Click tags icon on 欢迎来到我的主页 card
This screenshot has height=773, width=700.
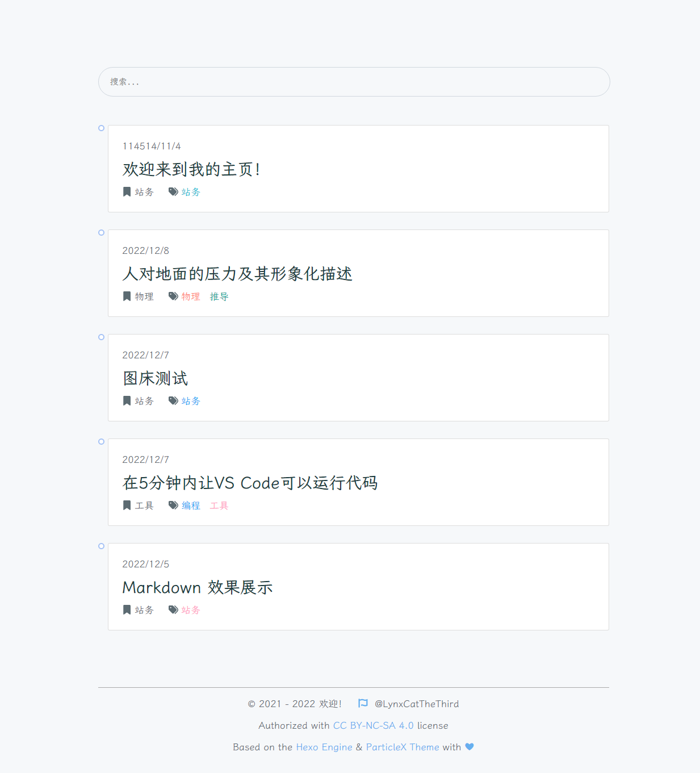tap(173, 192)
